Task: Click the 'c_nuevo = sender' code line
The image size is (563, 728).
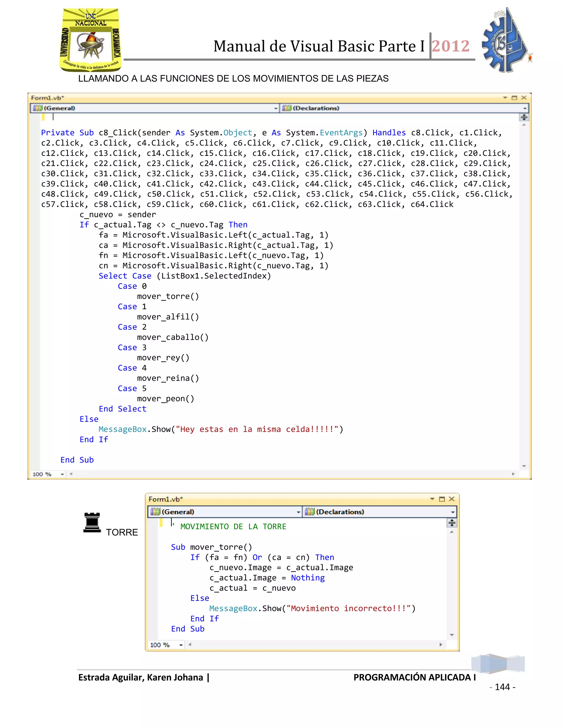Action: (118, 214)
